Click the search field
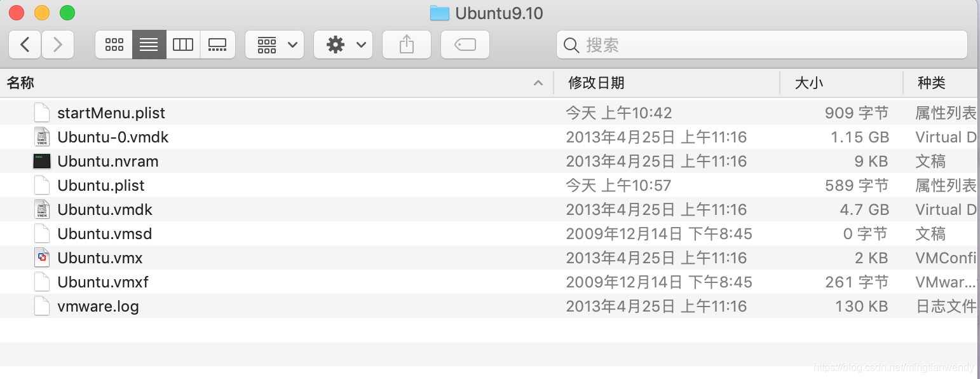The height and width of the screenshot is (379, 980). (762, 45)
